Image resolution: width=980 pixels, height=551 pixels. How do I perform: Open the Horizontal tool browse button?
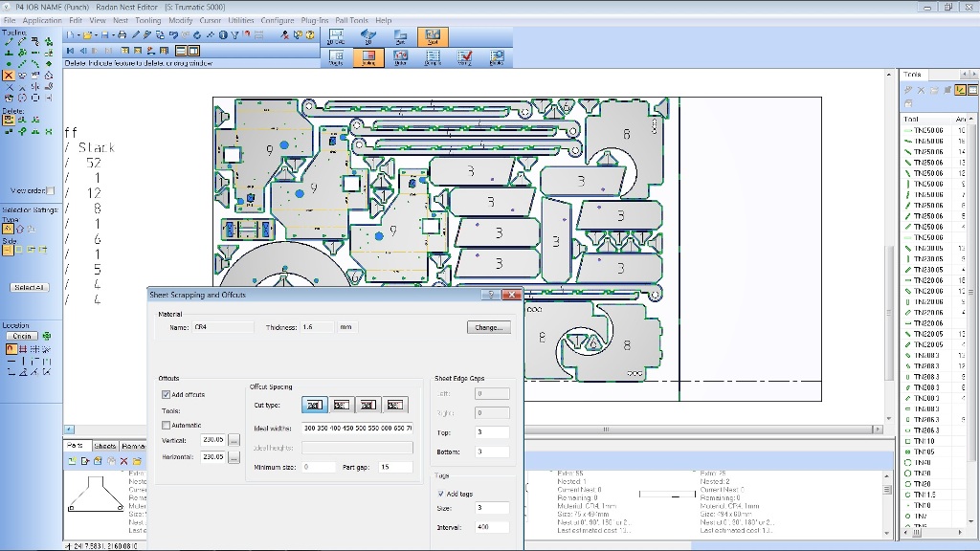click(234, 457)
